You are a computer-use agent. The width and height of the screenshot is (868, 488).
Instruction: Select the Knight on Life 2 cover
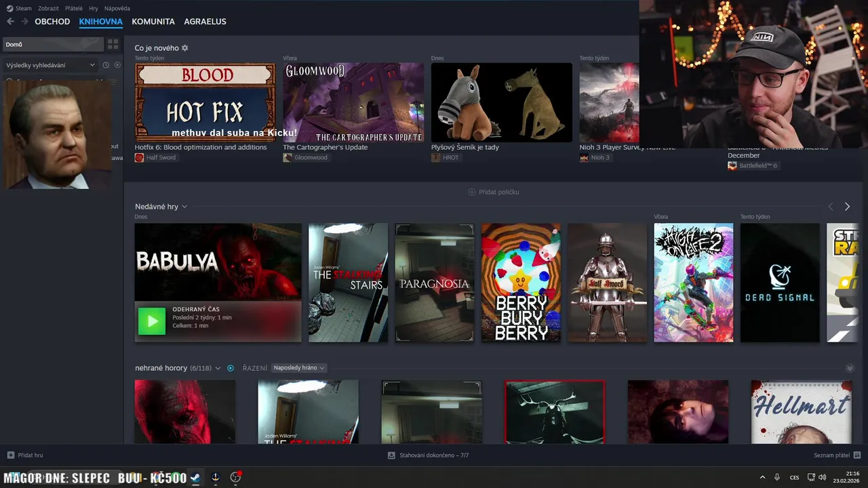tap(694, 283)
